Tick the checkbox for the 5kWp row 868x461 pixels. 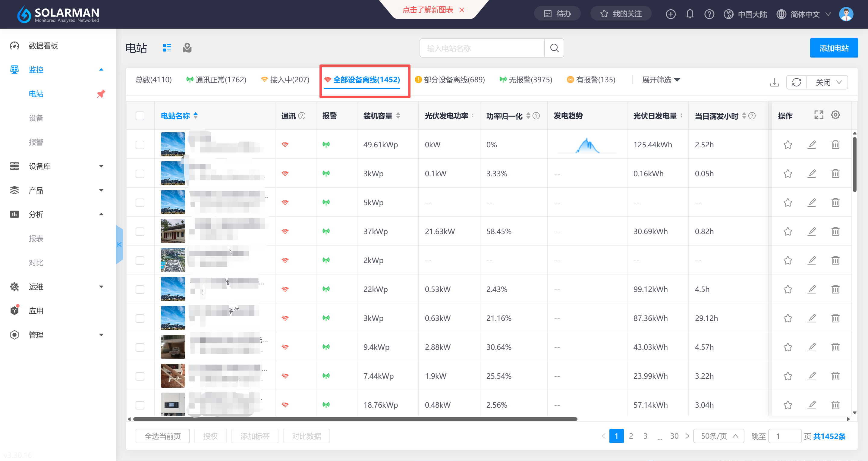point(140,202)
